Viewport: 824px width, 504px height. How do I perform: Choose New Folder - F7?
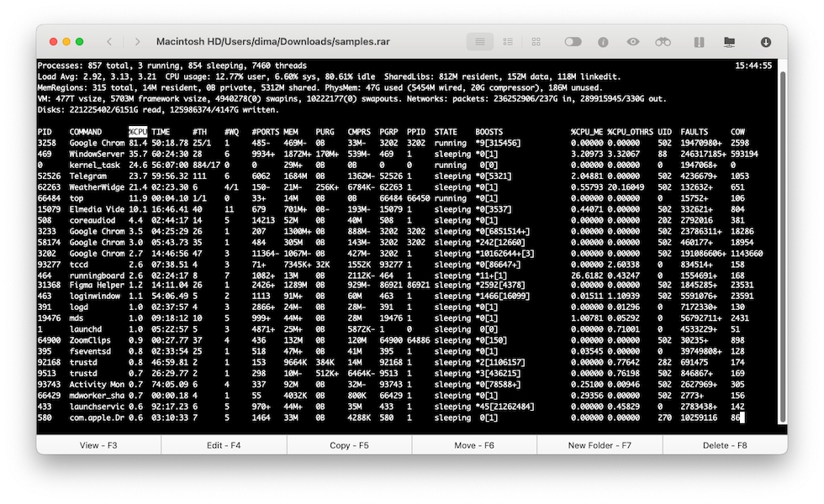600,445
